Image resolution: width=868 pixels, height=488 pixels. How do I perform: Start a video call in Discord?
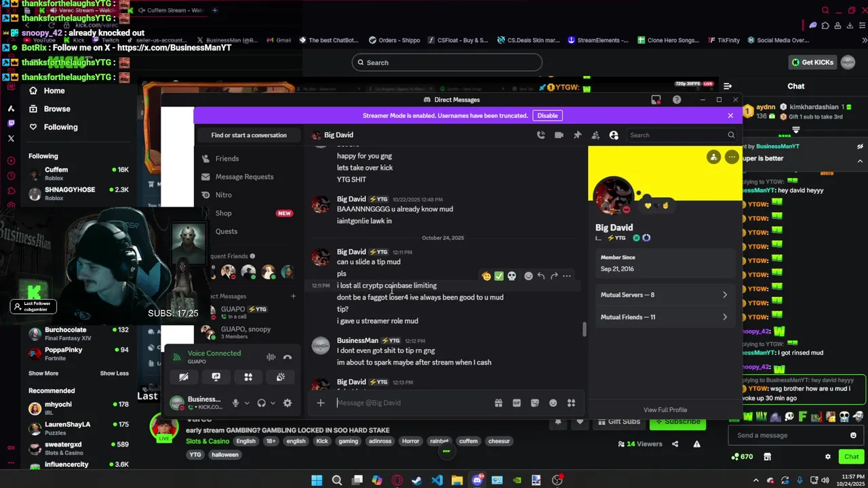coord(559,135)
